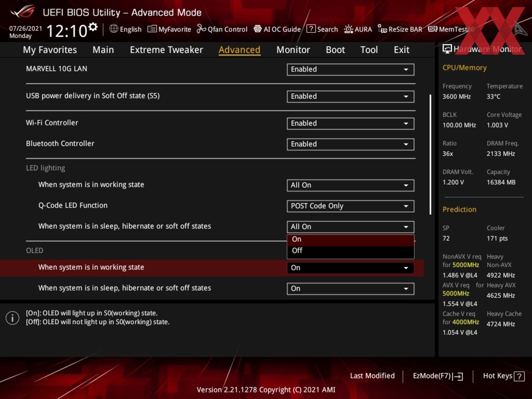
Task: Open Bluetooth Controller dropdown
Action: 350,144
